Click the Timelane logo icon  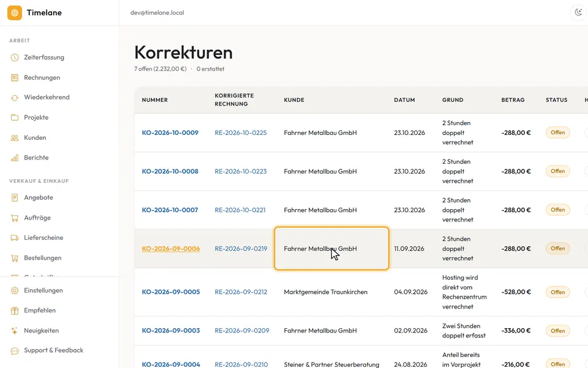pos(15,13)
